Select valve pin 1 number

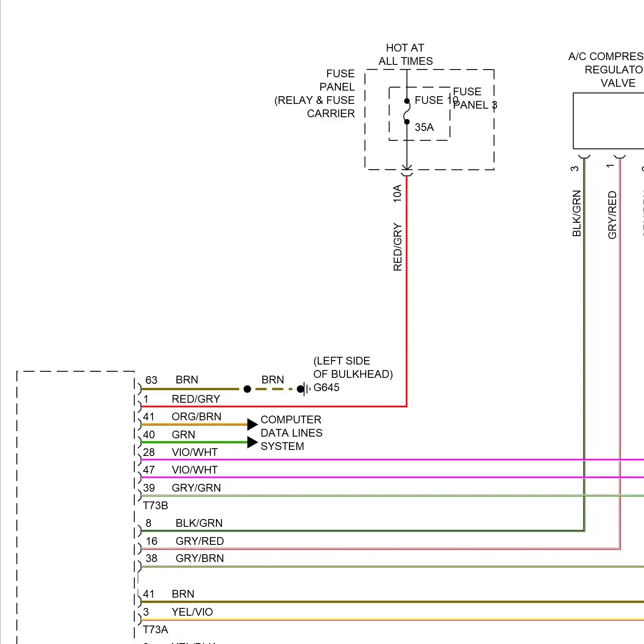(x=610, y=166)
